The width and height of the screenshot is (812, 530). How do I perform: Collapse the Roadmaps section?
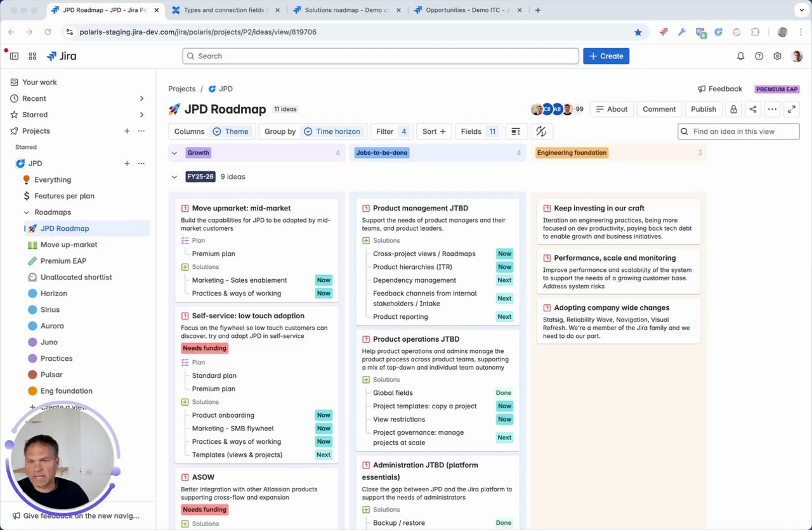pos(26,212)
